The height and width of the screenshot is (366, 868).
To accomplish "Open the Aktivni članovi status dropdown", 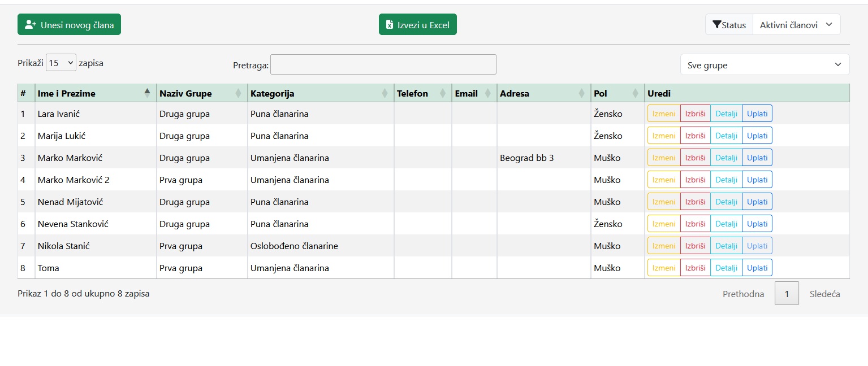I will (x=796, y=25).
